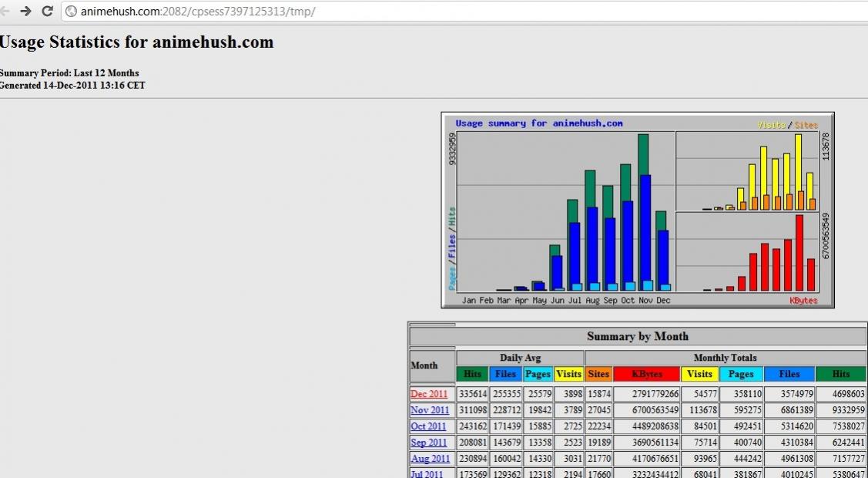Click the Sep 2011 visits total 75714
The image size is (868, 478).
(704, 443)
